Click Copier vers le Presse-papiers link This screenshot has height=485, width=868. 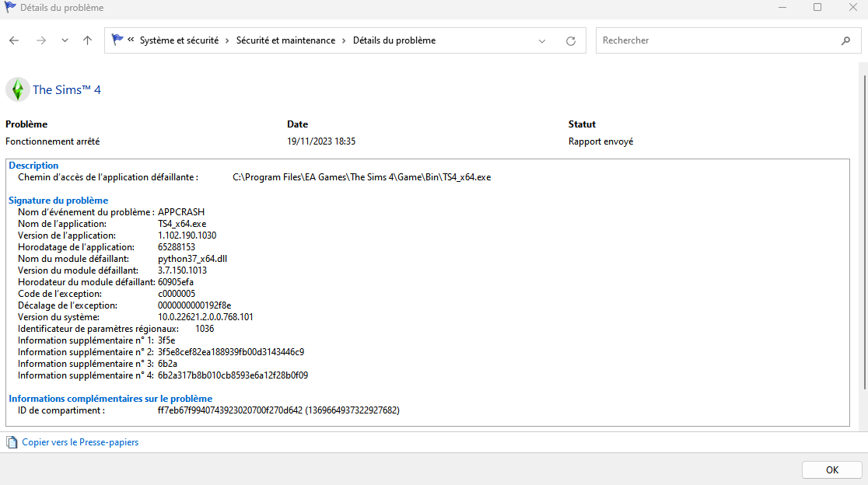80,442
